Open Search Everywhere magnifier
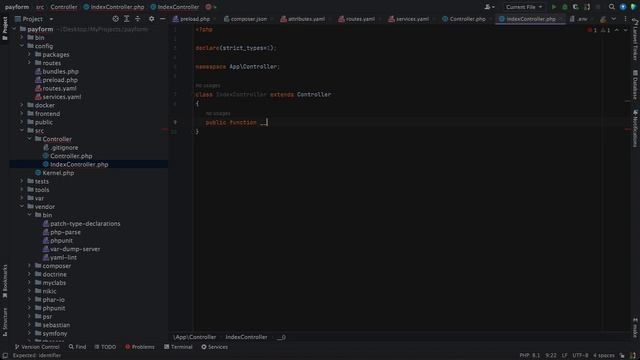The image size is (640, 360). (x=611, y=7)
